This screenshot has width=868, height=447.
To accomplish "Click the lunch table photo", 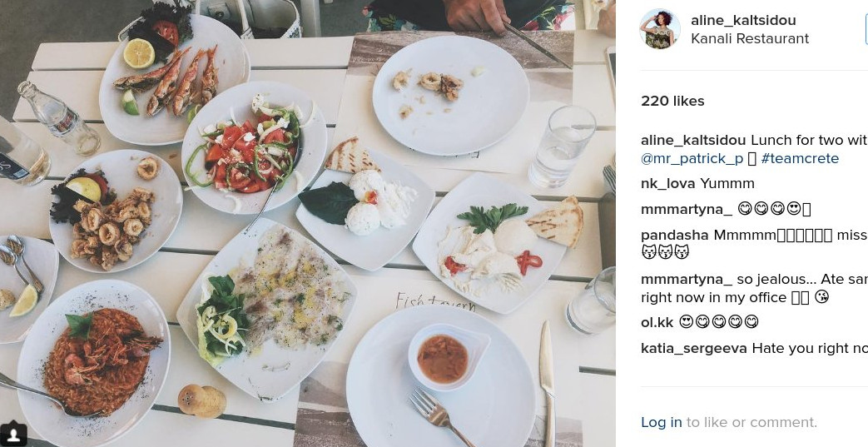I will [x=308, y=223].
